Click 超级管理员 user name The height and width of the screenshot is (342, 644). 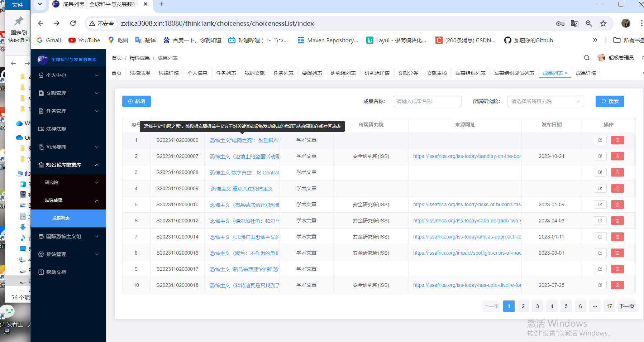pos(621,58)
